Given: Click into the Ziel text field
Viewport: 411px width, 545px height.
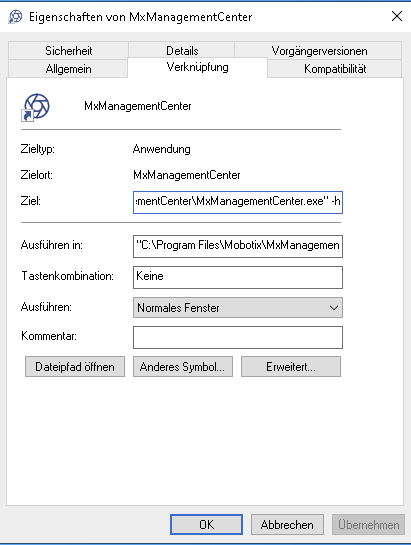Looking at the screenshot, I should (238, 202).
